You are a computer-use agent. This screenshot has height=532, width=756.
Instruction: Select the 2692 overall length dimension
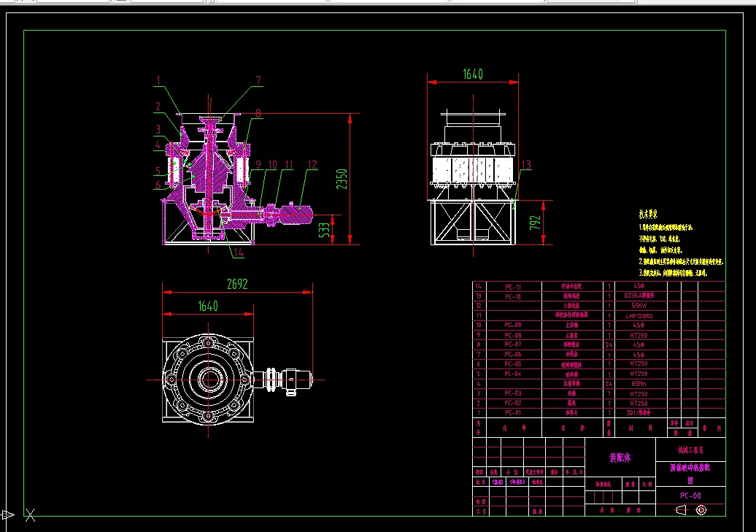coord(237,284)
